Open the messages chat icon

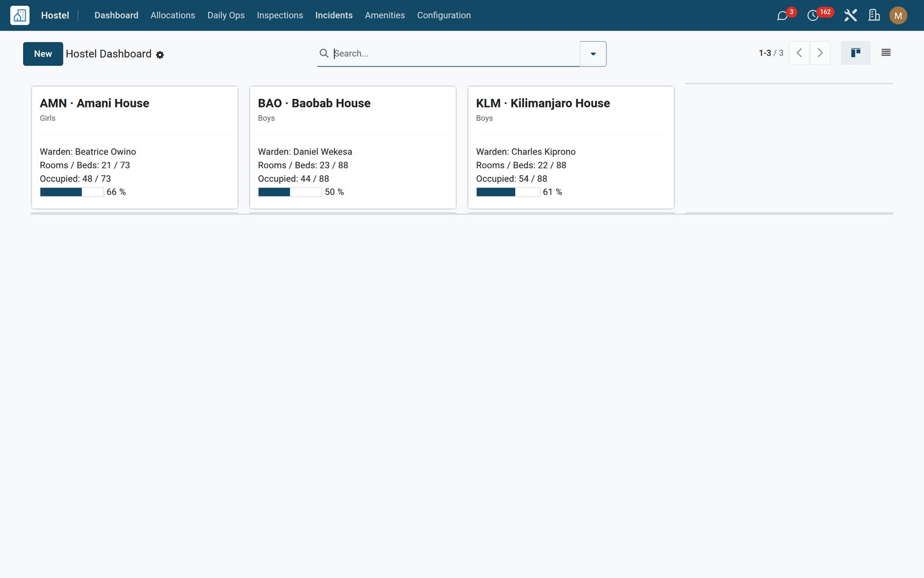[783, 16]
